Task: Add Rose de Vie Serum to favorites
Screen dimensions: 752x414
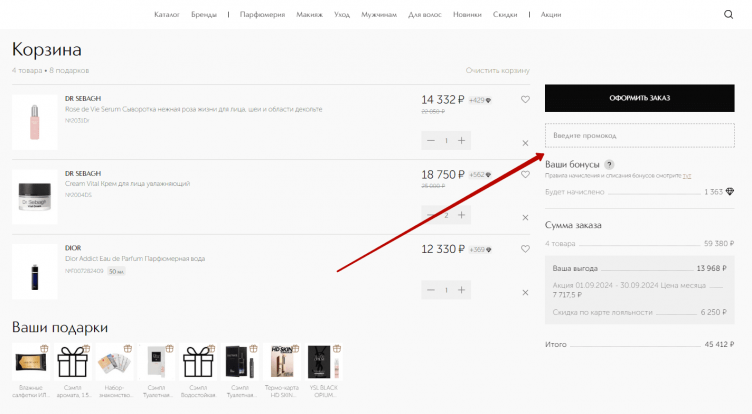Action: click(525, 100)
